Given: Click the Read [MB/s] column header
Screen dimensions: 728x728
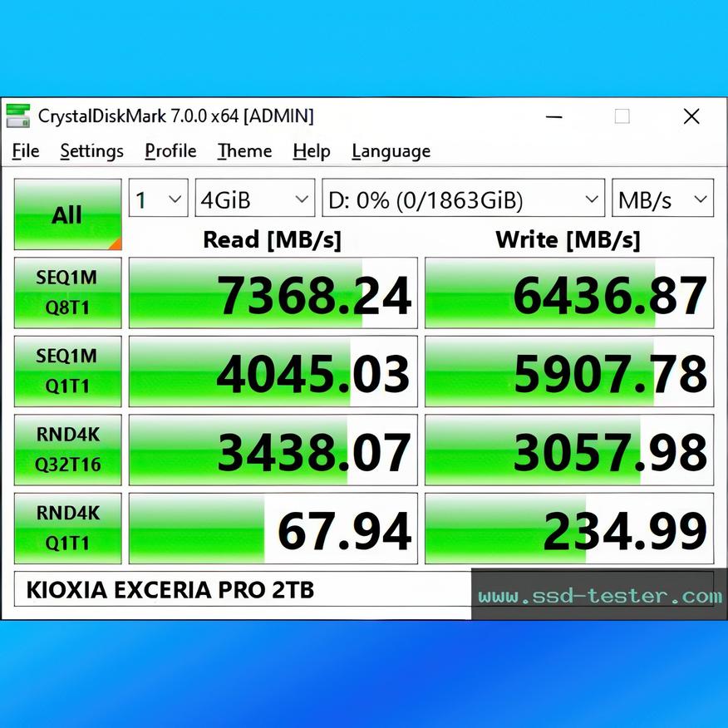Looking at the screenshot, I should pos(273,240).
